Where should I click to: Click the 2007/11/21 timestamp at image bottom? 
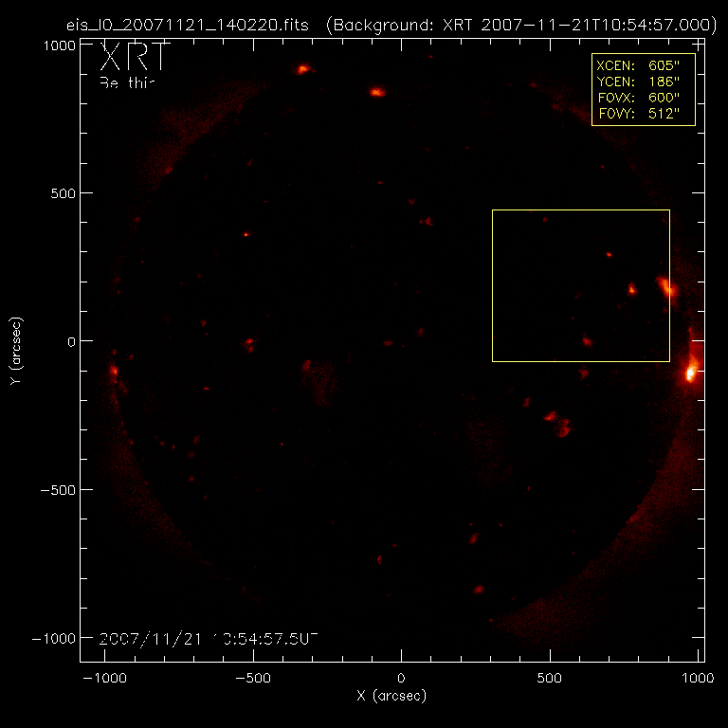(209, 639)
